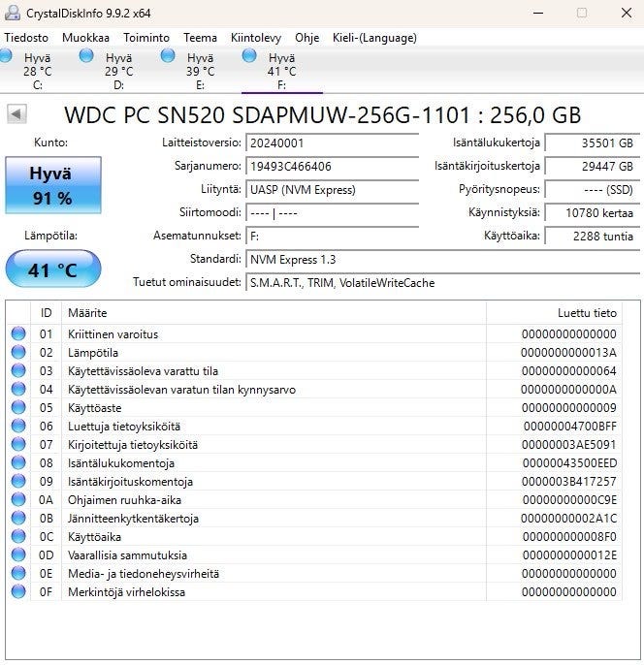
Task: Click the previous disk arrow button
Action: 16,114
